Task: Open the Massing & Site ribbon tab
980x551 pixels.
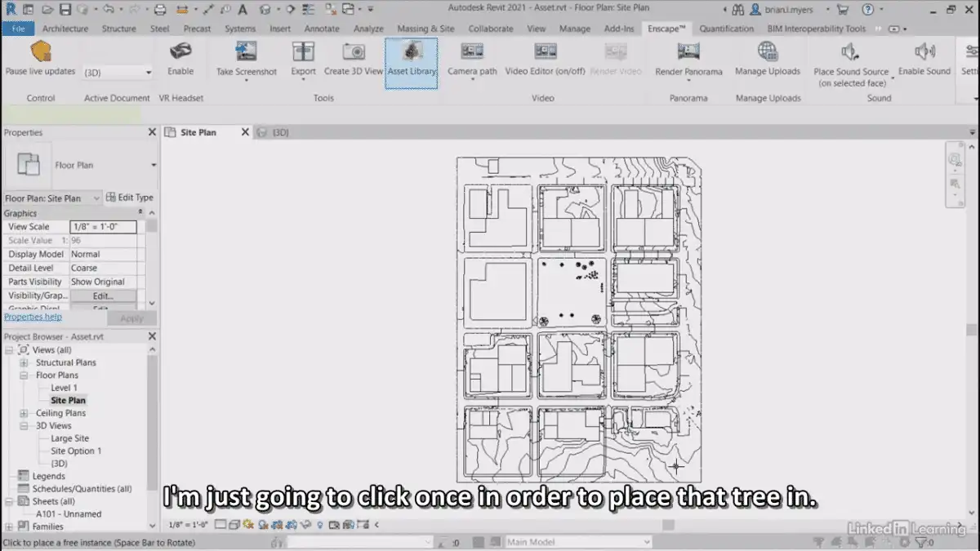Action: click(425, 29)
